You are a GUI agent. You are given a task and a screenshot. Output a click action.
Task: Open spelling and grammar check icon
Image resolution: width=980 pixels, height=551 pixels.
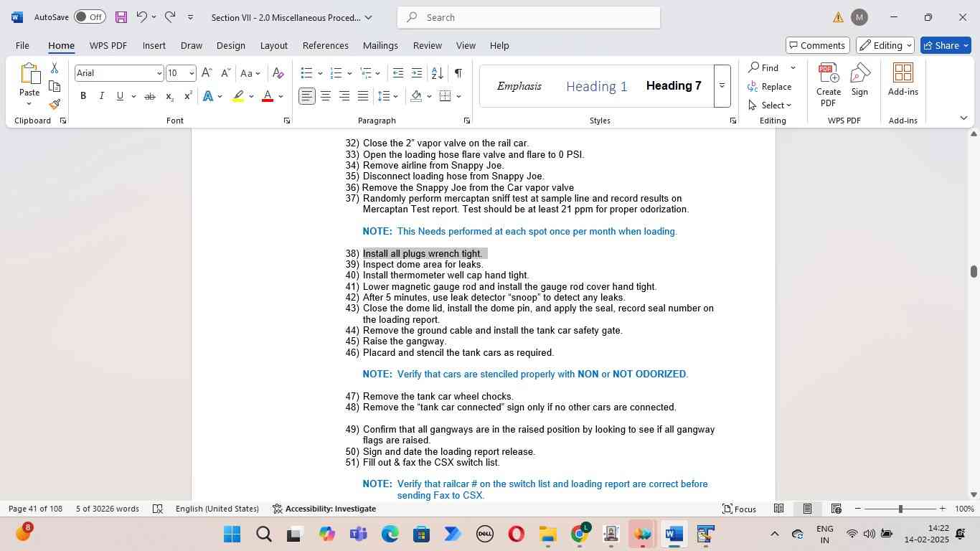(x=157, y=509)
